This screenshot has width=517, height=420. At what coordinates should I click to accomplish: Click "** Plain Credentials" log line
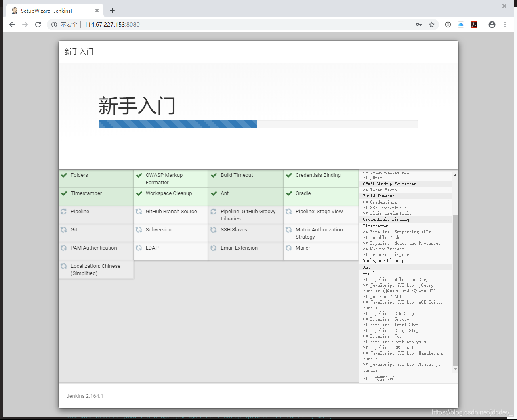387,213
